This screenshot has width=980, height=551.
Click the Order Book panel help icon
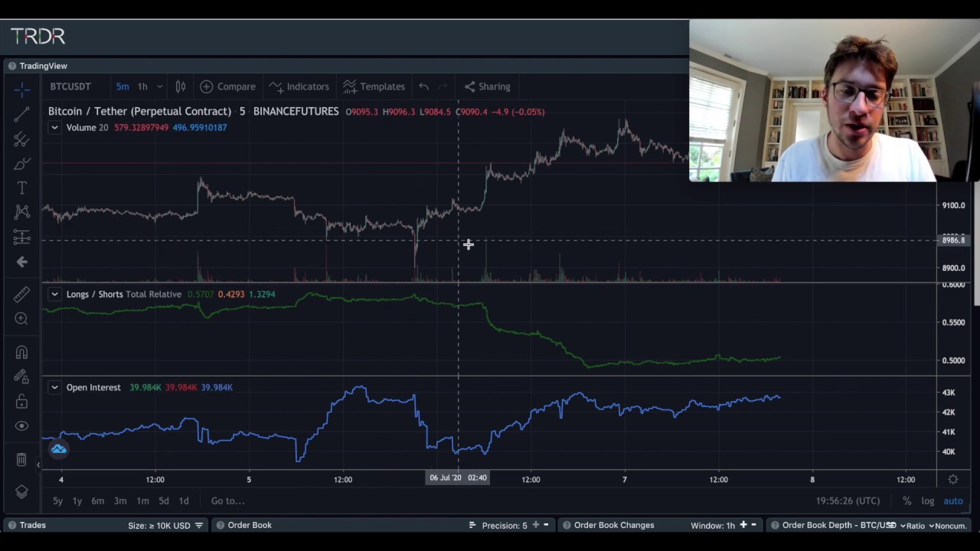(220, 526)
